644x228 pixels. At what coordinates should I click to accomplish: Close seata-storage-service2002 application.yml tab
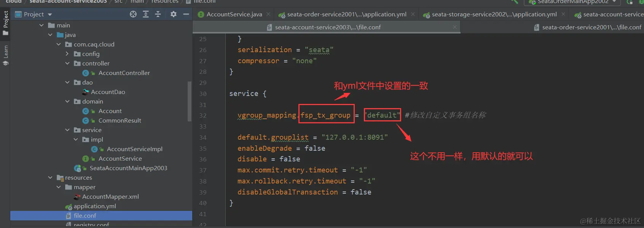[x=563, y=14]
